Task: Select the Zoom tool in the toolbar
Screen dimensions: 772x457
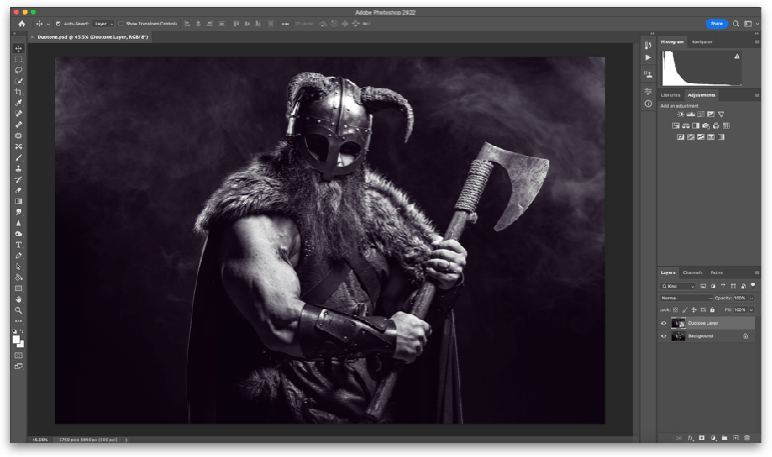Action: click(18, 310)
